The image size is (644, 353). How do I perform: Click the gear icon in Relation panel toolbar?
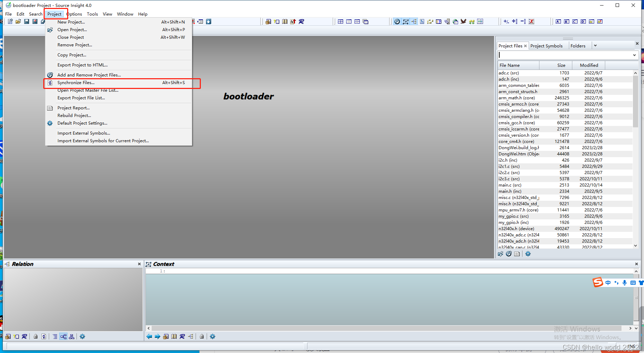click(x=82, y=336)
